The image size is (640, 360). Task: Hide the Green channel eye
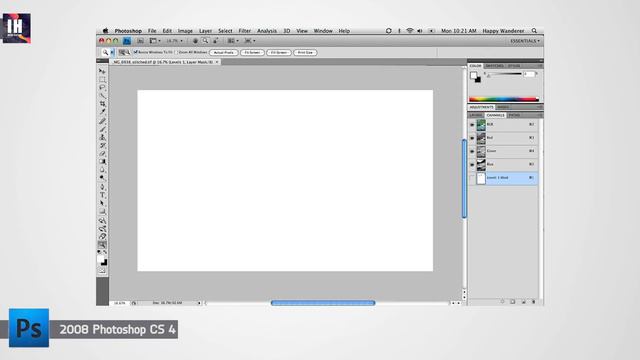(472, 151)
